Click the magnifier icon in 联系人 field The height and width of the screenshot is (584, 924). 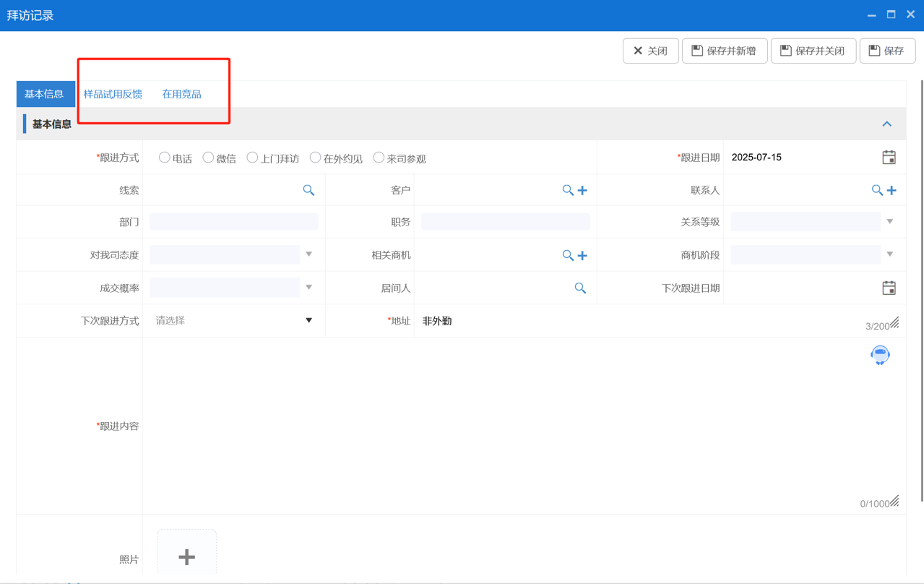pos(876,190)
